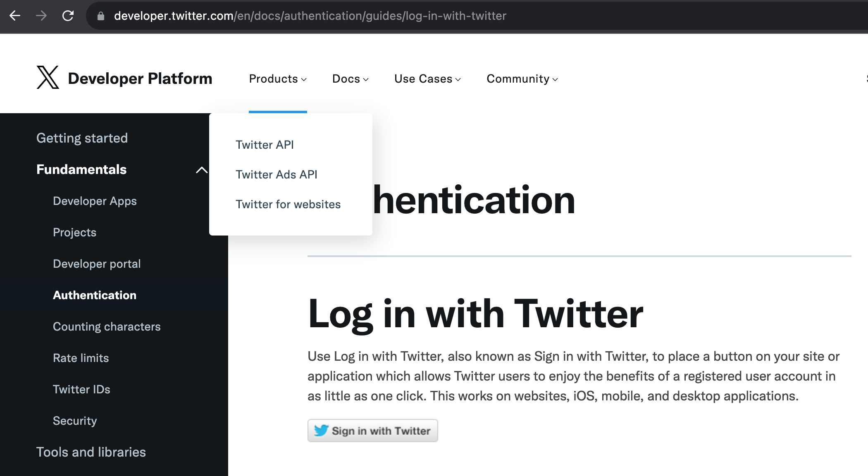Image resolution: width=868 pixels, height=476 pixels.
Task: Select the Fundamentals sidebar heading
Action: [x=81, y=169]
